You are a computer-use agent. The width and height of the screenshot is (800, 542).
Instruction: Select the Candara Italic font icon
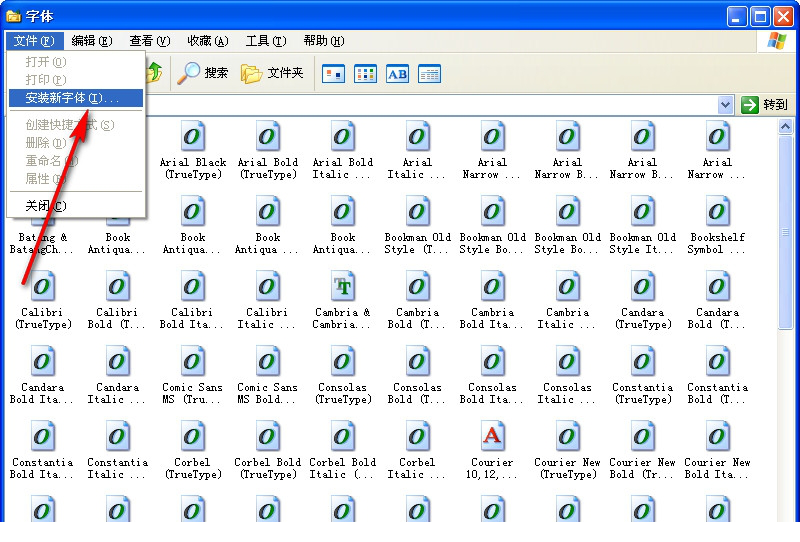tap(118, 362)
